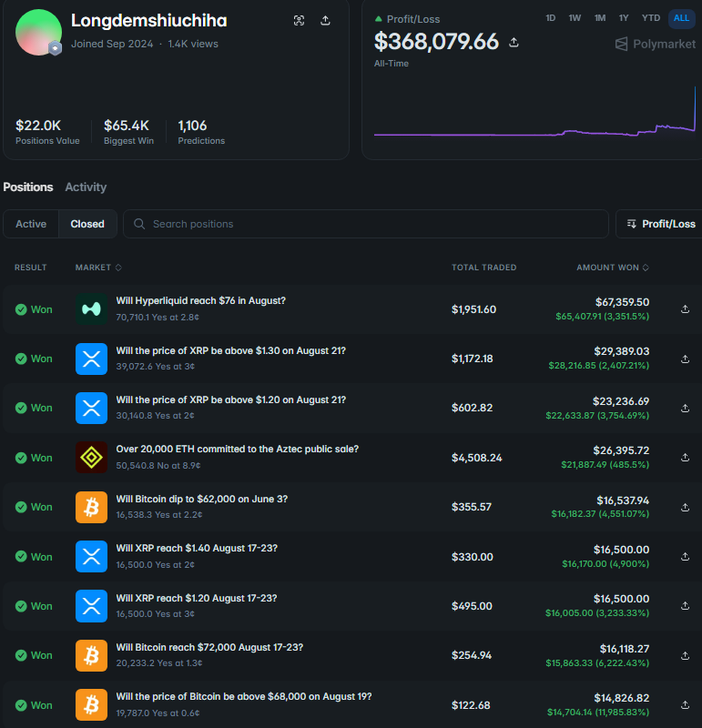
Task: Click the Hyperliquid market icon
Action: [x=92, y=309]
